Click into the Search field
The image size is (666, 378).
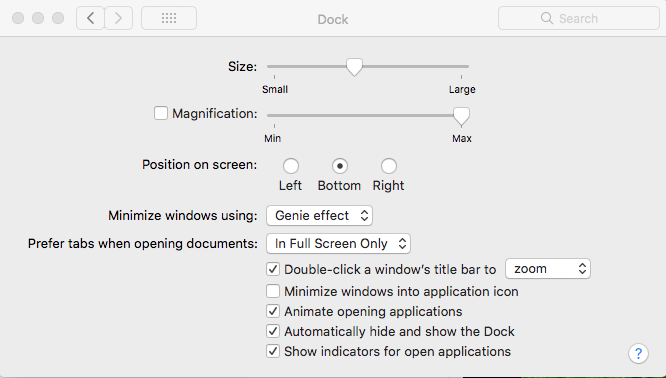[579, 18]
